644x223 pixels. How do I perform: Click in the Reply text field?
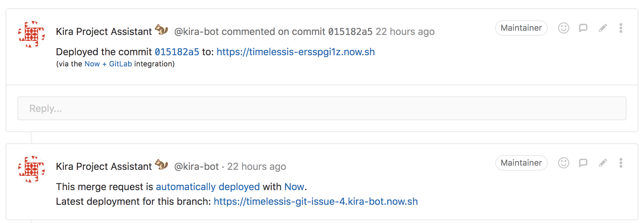coord(322,108)
